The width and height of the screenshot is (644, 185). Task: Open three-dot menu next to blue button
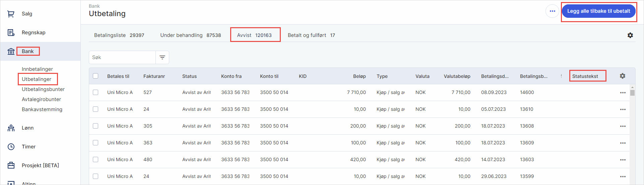552,11
